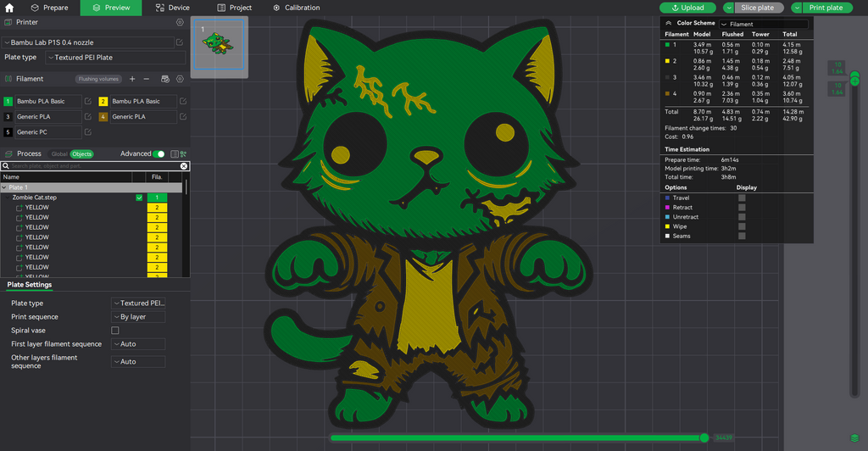The image size is (868, 451).
Task: Click the layers icon at viewport corner
Action: pyautogui.click(x=854, y=437)
